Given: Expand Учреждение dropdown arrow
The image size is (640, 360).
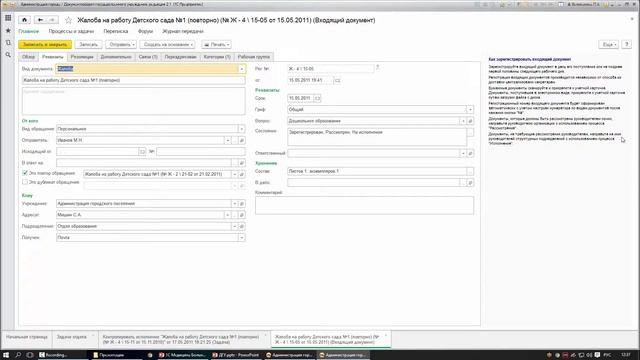Looking at the screenshot, I should (x=235, y=204).
